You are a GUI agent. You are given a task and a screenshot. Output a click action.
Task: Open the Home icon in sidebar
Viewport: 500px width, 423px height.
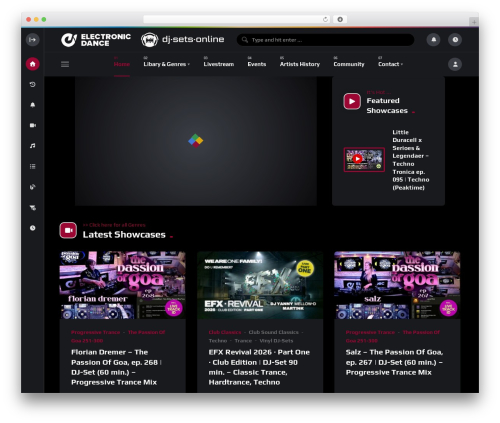tap(33, 64)
